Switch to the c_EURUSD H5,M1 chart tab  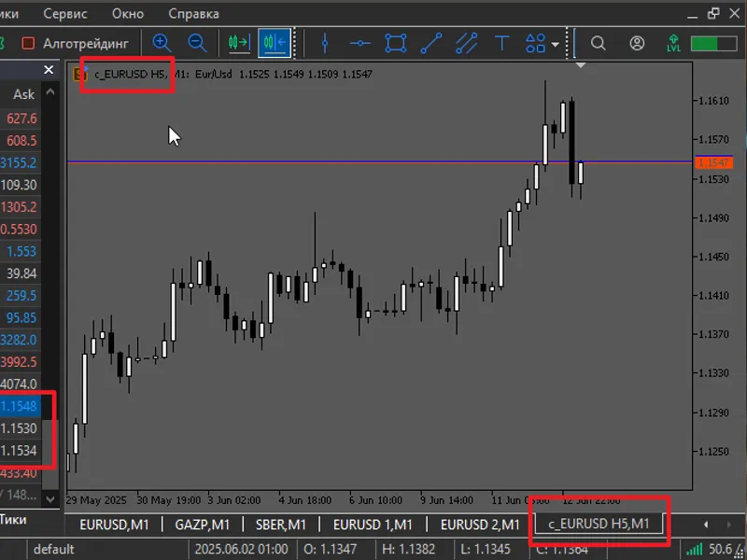tap(599, 524)
